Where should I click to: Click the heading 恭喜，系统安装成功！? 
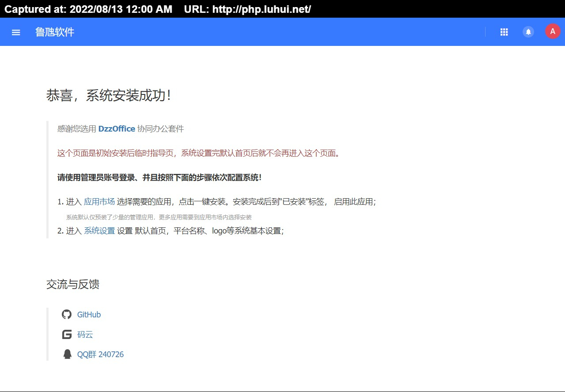click(x=109, y=95)
